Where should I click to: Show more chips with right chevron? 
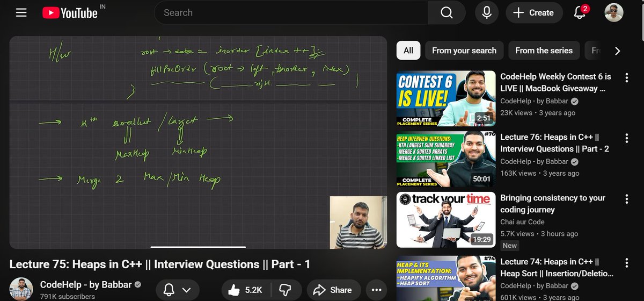tap(617, 51)
